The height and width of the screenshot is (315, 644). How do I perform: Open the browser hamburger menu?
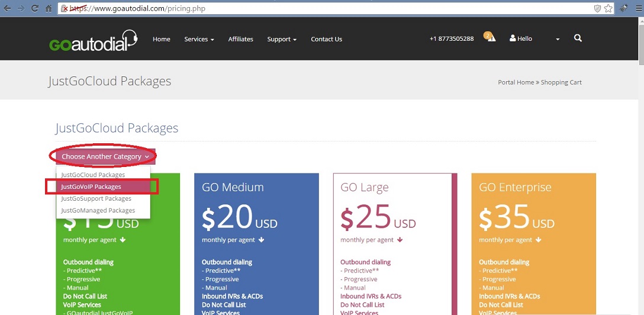(x=639, y=8)
